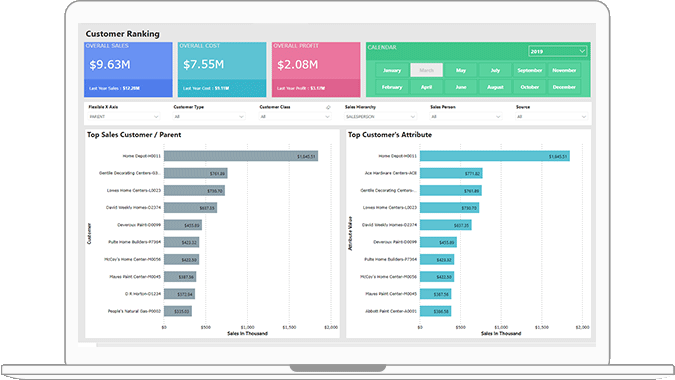
Task: Click the vertical 'Attribute Value' axis title
Action: tap(350, 234)
